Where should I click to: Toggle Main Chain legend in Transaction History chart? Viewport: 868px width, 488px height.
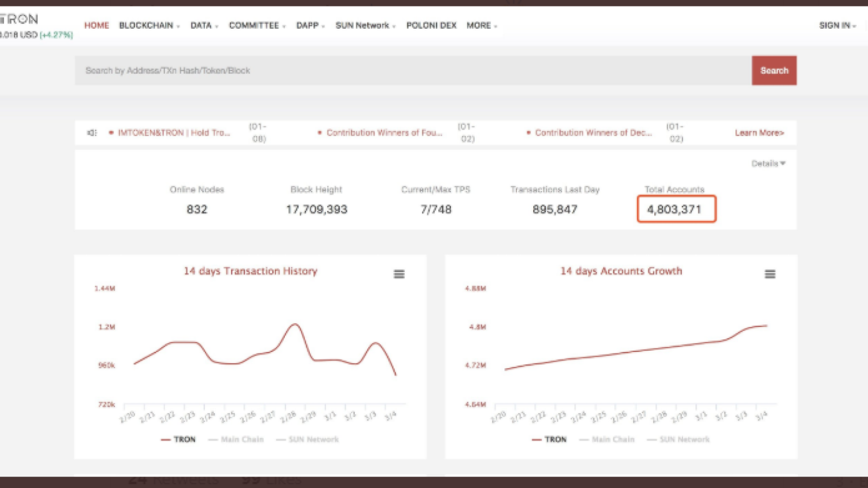[236, 439]
